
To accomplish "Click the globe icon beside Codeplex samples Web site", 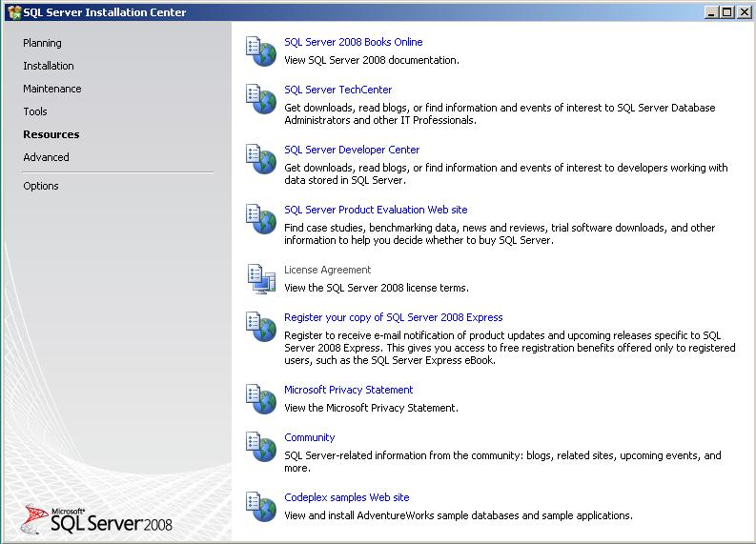I will point(261,507).
